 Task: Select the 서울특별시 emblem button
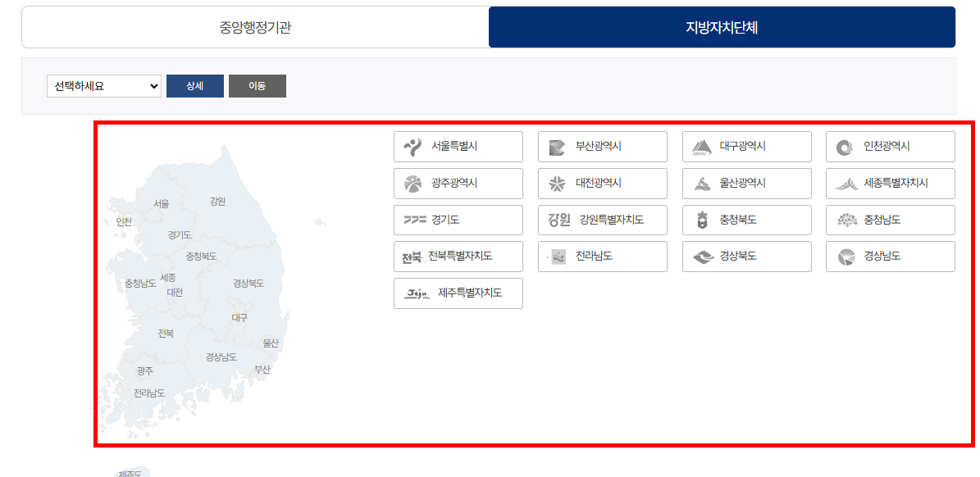click(x=458, y=146)
